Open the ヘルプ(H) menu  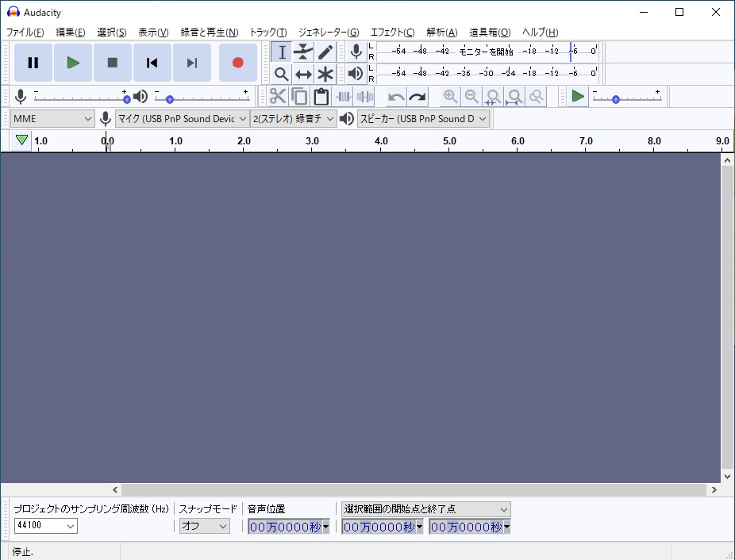pyautogui.click(x=540, y=33)
